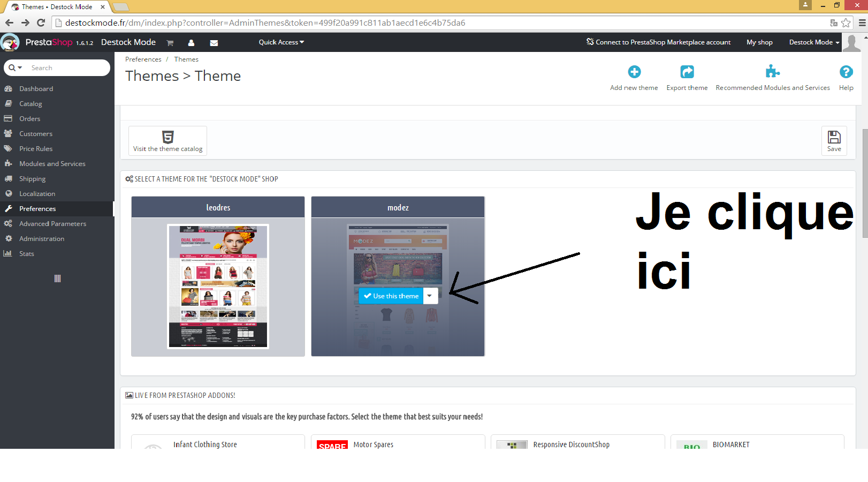The width and height of the screenshot is (868, 482).
Task: Open the messages envelope icon in header
Action: point(214,43)
